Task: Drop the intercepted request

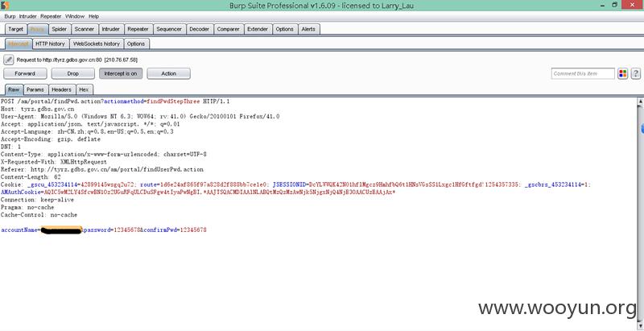Action: coord(72,73)
